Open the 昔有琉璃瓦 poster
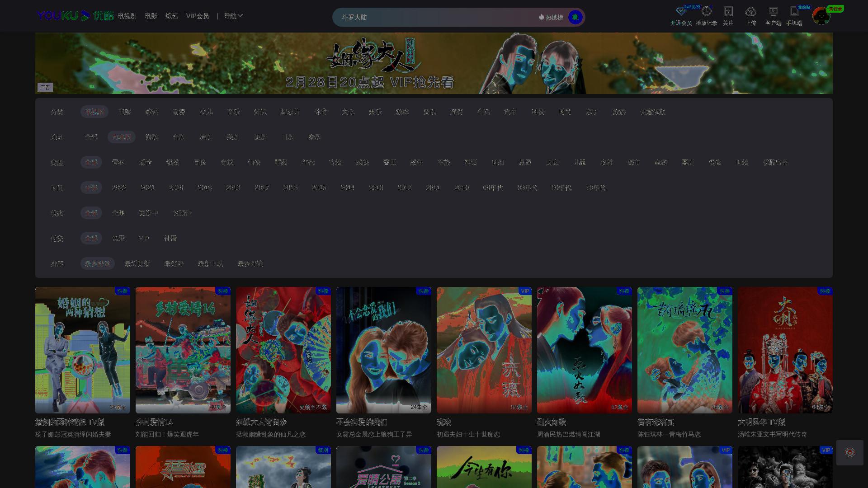The width and height of the screenshot is (868, 488). tap(685, 350)
